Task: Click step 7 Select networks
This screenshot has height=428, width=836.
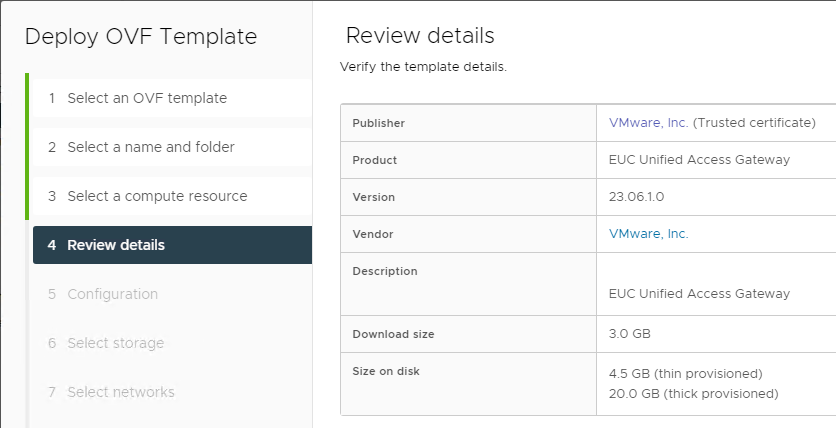Action: click(x=172, y=392)
